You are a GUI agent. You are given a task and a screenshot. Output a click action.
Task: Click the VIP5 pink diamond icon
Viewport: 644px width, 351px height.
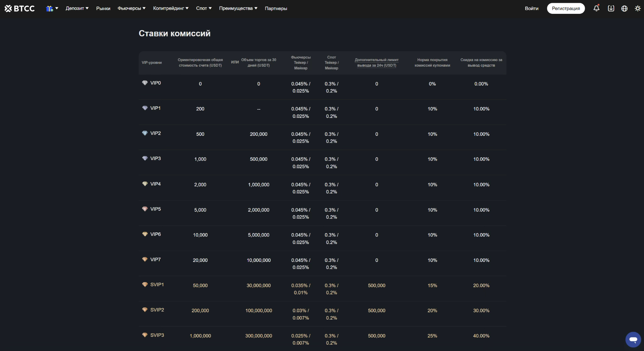(x=145, y=209)
